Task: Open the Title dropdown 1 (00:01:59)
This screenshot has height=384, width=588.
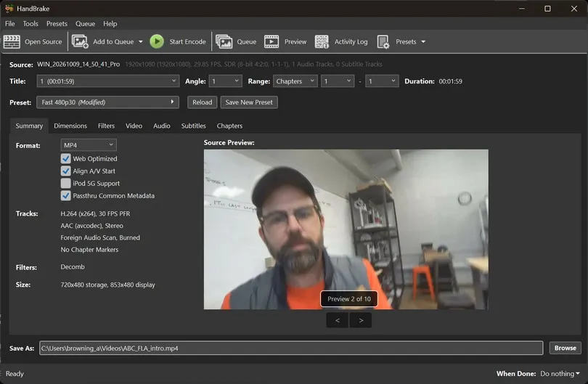Action: point(108,81)
